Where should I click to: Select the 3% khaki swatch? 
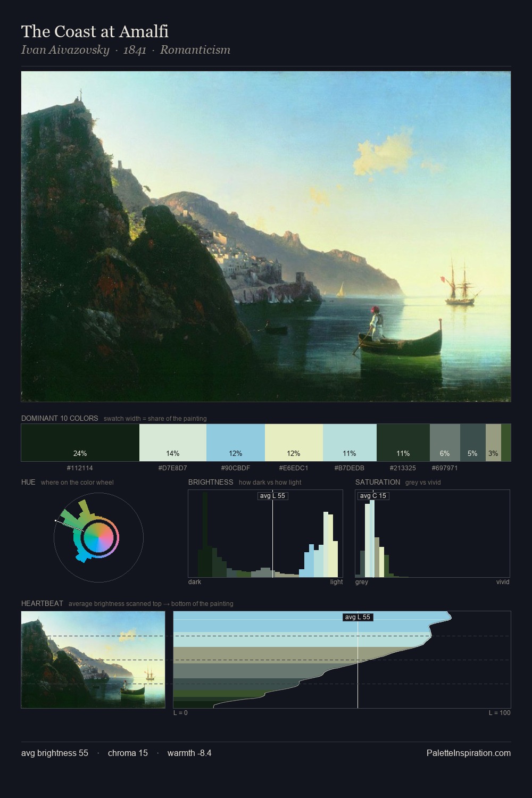point(493,443)
